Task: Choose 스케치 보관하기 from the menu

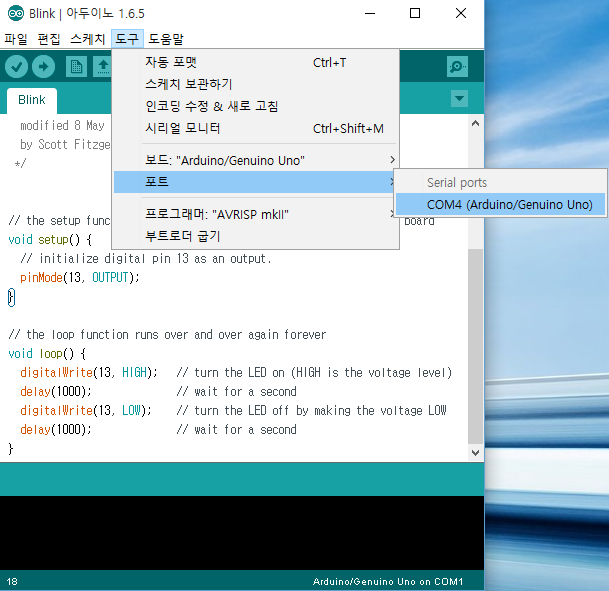Action: (x=256, y=84)
